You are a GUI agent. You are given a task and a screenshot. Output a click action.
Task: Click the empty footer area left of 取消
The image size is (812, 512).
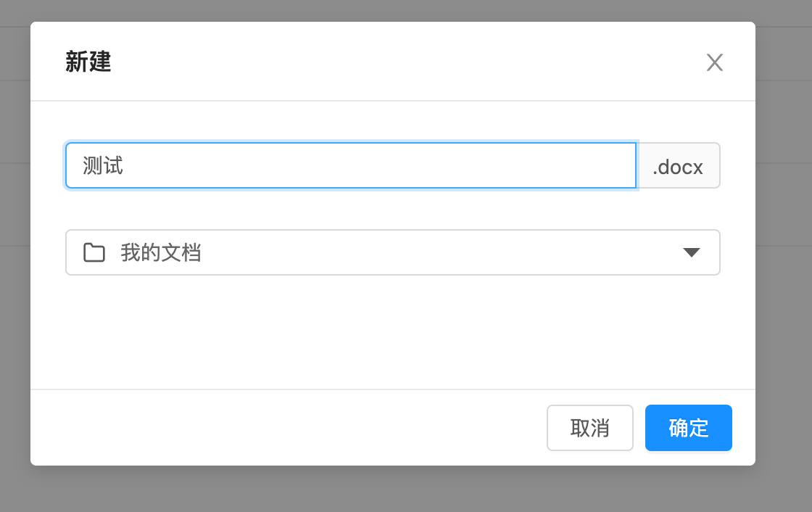click(x=290, y=428)
